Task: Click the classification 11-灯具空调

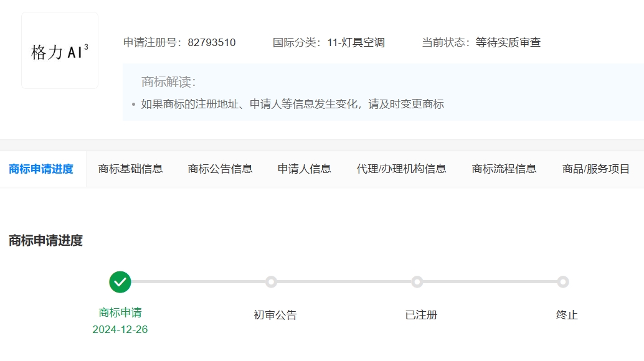Action: click(x=356, y=42)
